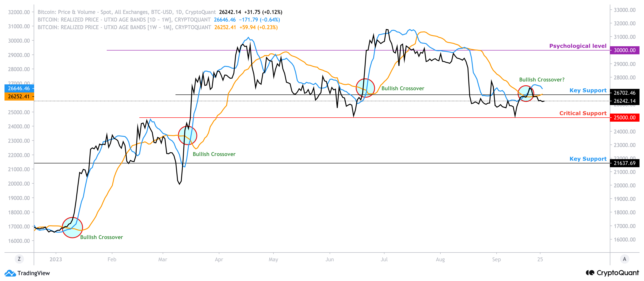Click the March Bullish Crossover circle marker

pyautogui.click(x=187, y=135)
